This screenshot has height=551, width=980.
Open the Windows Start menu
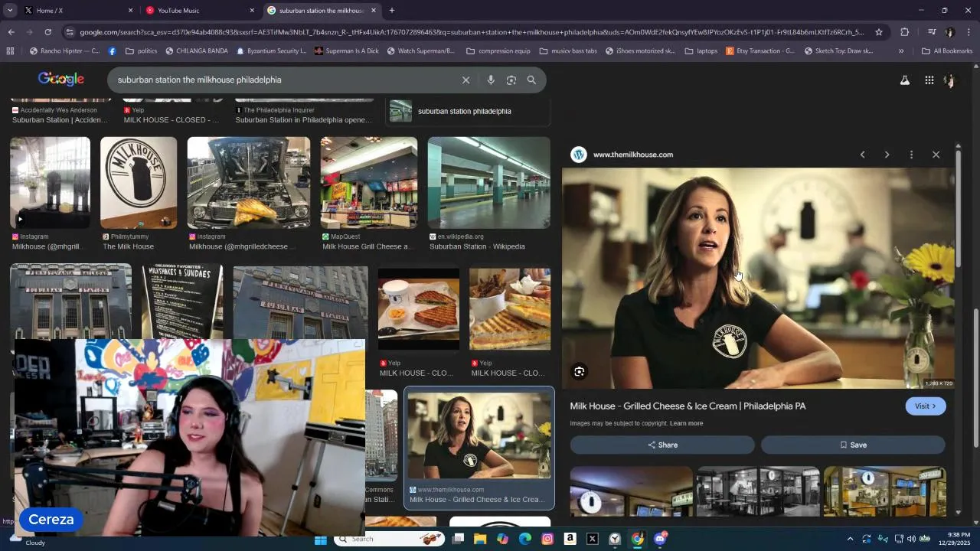coord(321,540)
